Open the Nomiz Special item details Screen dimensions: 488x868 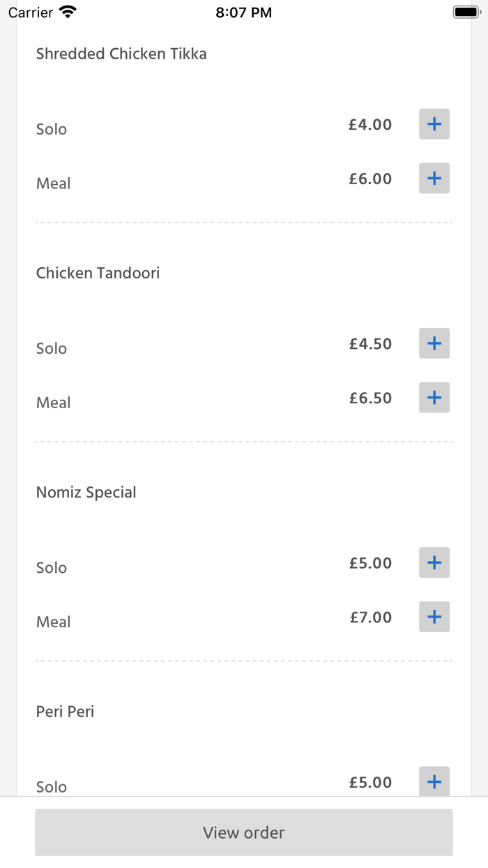click(x=86, y=492)
